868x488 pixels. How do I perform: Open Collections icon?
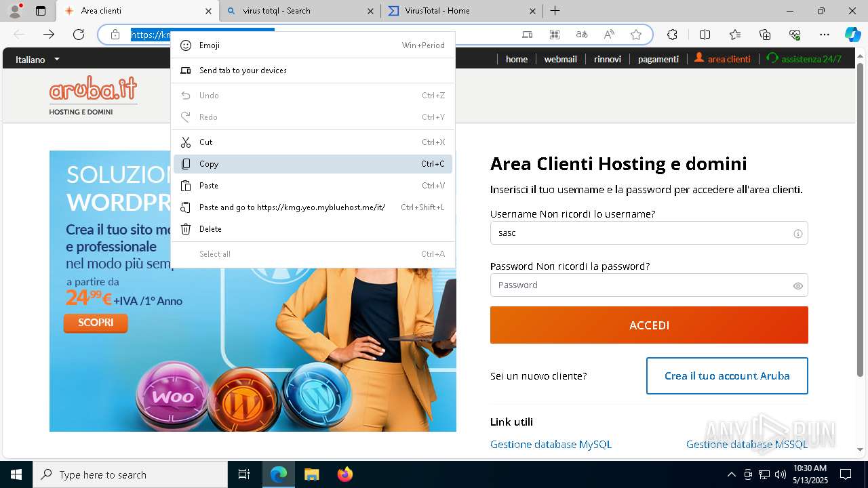765,35
